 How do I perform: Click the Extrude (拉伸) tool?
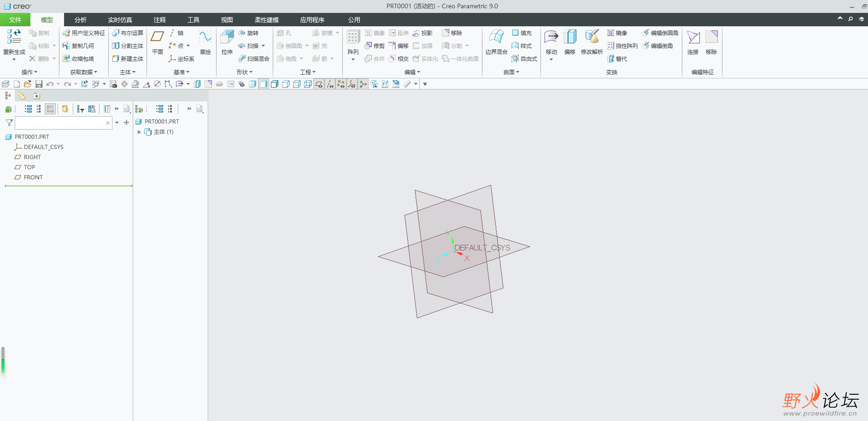(227, 42)
